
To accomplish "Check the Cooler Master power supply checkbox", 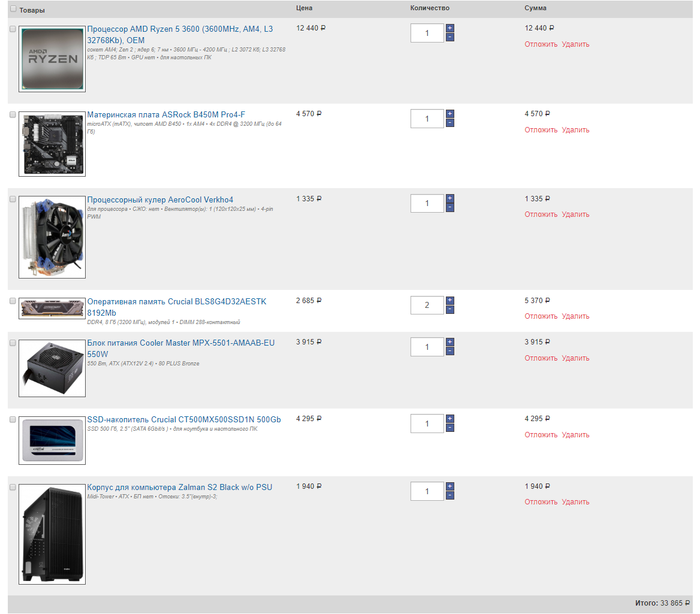I will coord(13,343).
